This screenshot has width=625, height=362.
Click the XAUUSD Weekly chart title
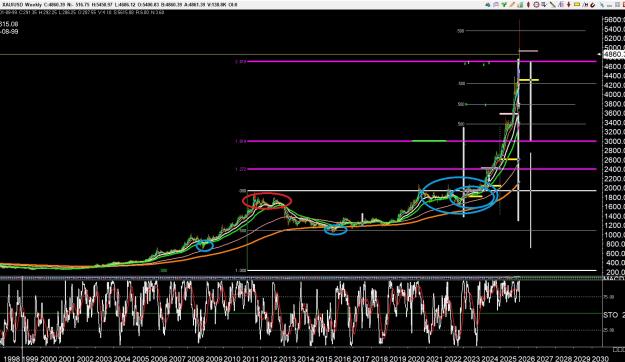(22, 4)
